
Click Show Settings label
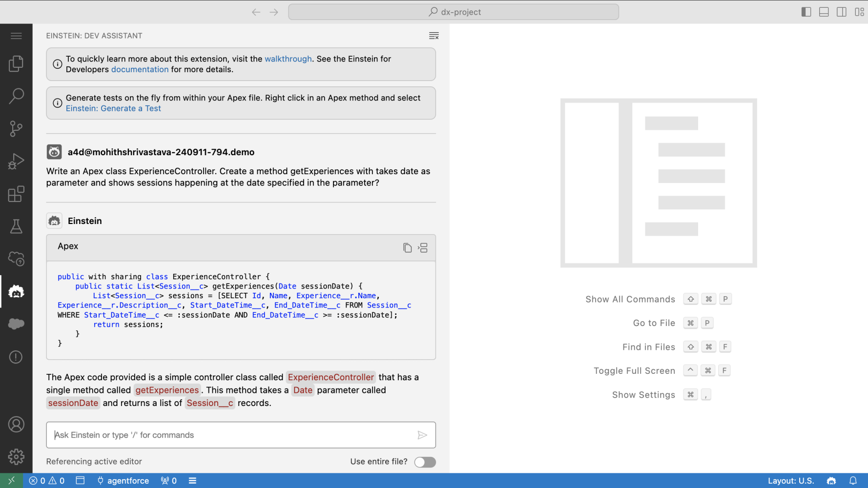click(643, 395)
